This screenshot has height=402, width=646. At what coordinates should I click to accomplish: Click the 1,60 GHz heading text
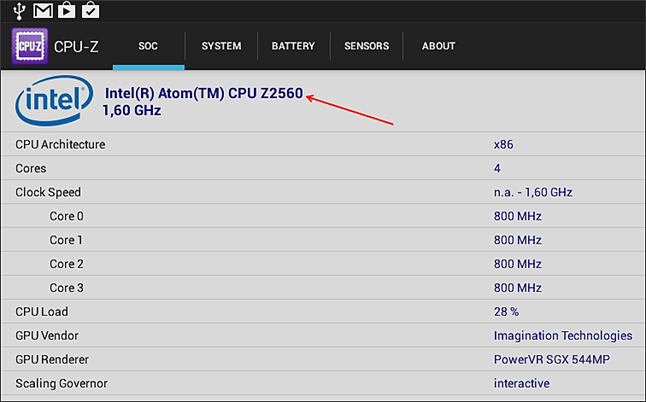click(x=132, y=110)
